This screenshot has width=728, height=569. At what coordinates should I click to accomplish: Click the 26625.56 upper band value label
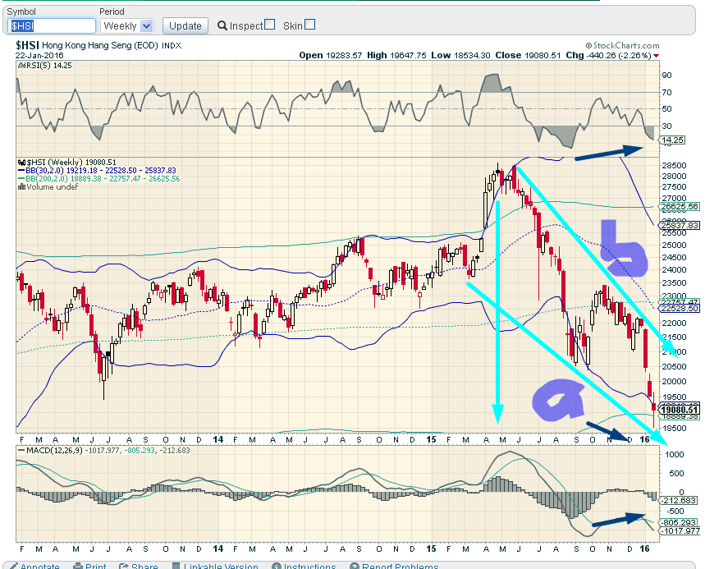click(680, 206)
